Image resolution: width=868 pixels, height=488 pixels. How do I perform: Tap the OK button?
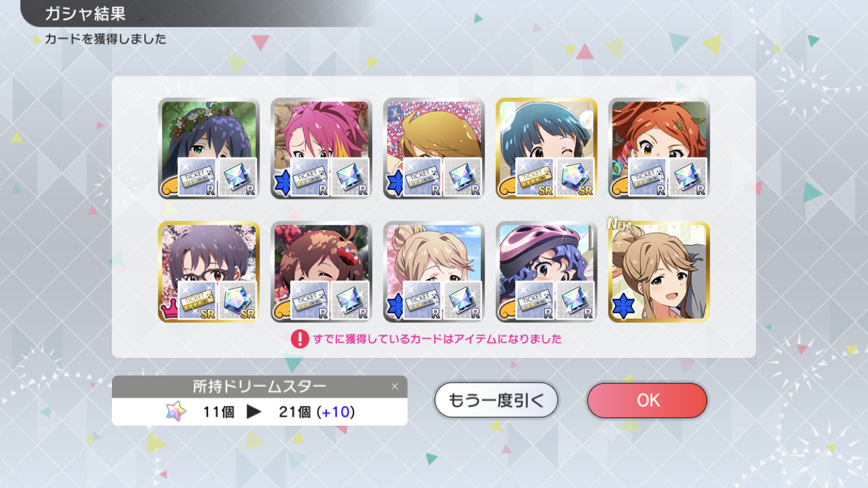647,400
